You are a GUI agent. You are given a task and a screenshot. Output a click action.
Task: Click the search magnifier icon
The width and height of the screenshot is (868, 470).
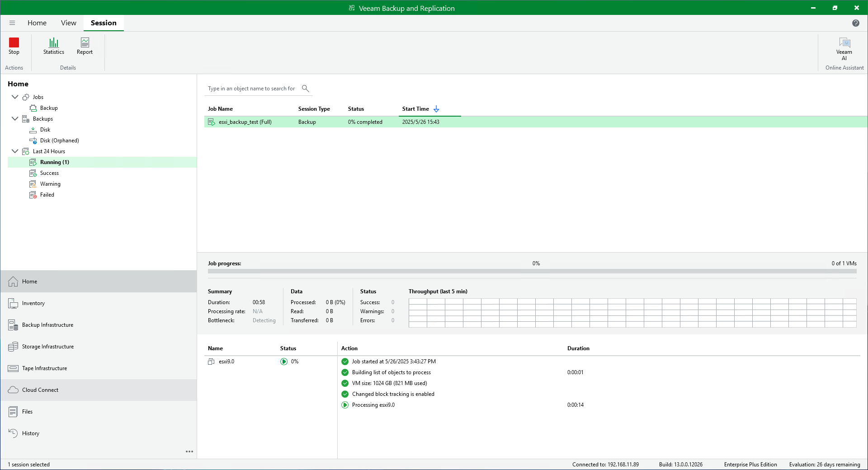(306, 88)
